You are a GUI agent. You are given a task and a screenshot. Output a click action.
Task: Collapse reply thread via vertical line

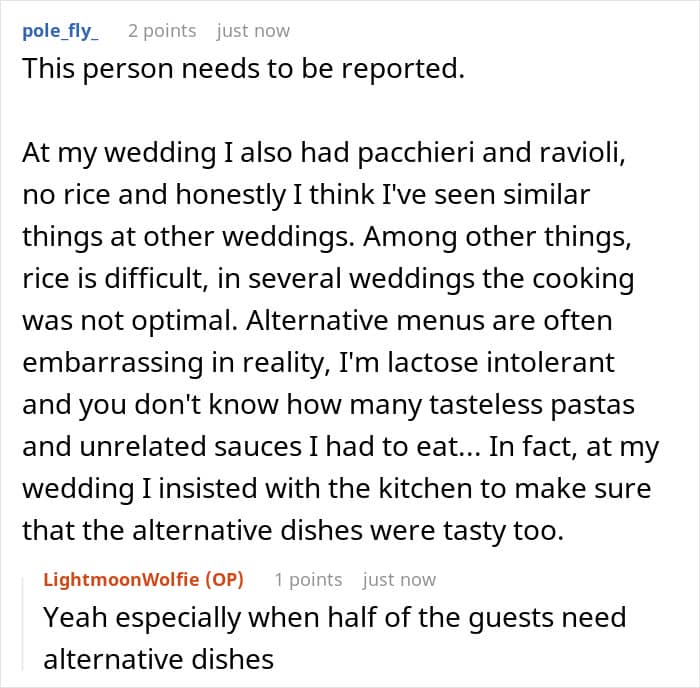coord(23,623)
